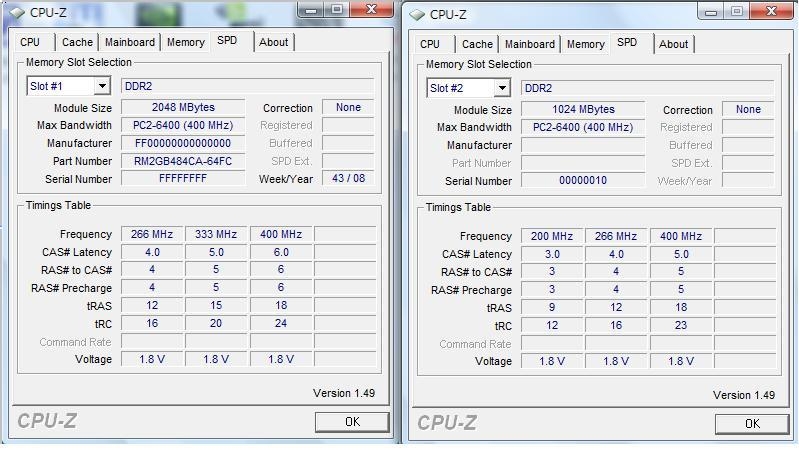Screen dimensions: 799x450
Task: Click the 1024 MBytes module size field
Action: (583, 110)
